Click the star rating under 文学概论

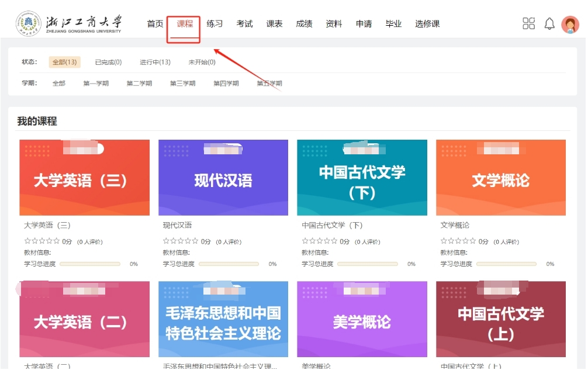[x=458, y=241]
